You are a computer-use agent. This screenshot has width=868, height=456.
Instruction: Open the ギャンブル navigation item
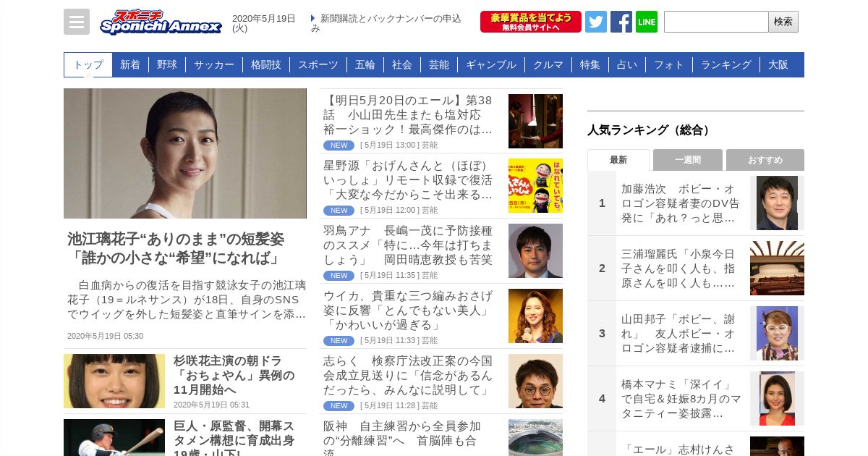pyautogui.click(x=491, y=64)
